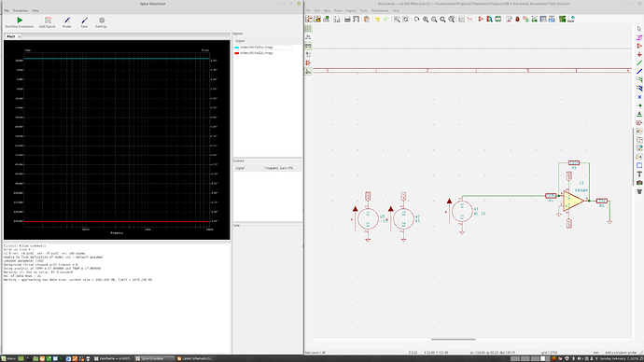Click the Zoom to Fit icon in Eeschema
Screen dimensions: 644x362
(442, 20)
